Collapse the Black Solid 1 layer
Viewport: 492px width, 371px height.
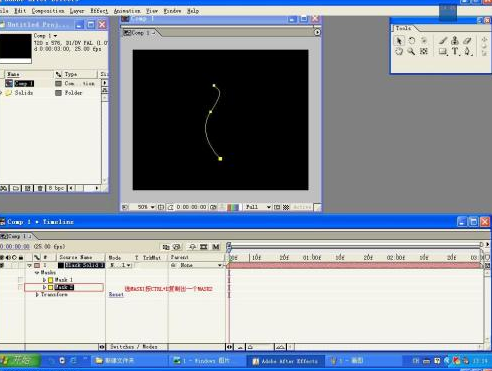click(29, 265)
